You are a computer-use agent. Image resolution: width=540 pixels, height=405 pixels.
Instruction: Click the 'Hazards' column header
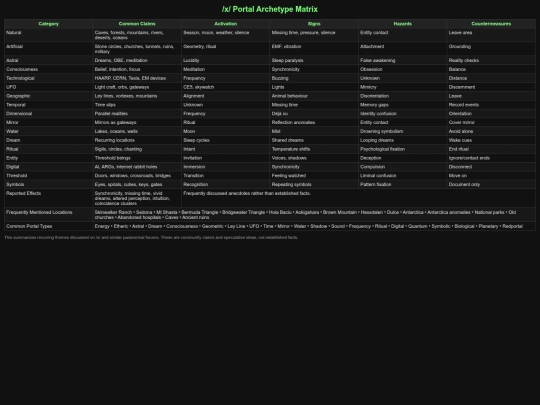pyautogui.click(x=403, y=24)
